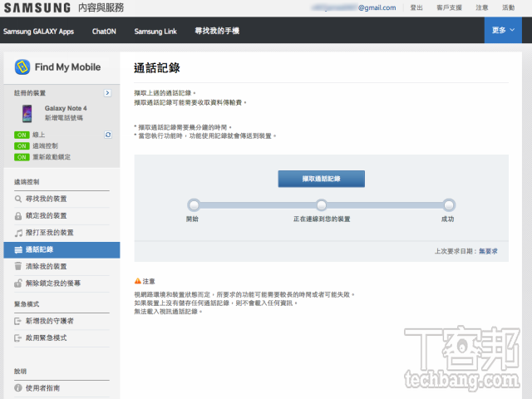Toggle the ON badge for 重新啟動鎖定
Viewport: 532px width, 399px height.
pyautogui.click(x=22, y=157)
